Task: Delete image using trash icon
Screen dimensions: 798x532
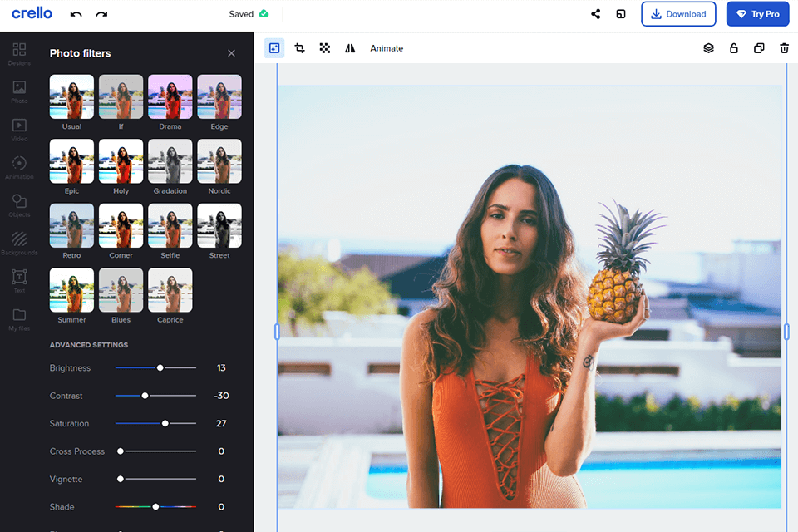Action: coord(784,48)
